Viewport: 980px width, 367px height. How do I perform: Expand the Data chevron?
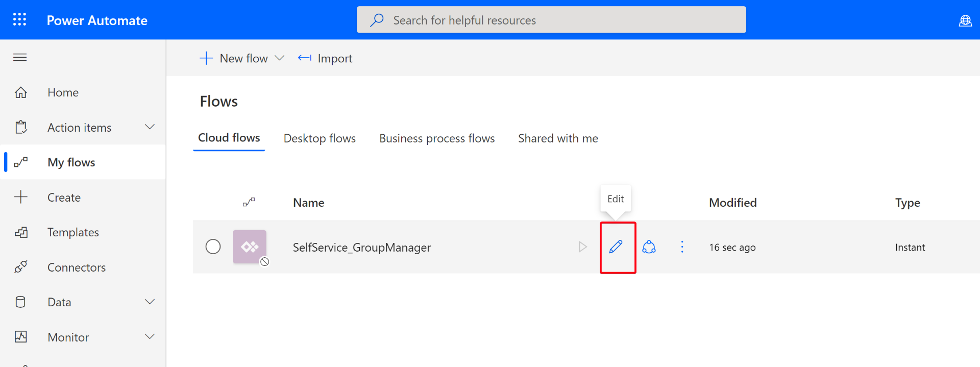150,302
